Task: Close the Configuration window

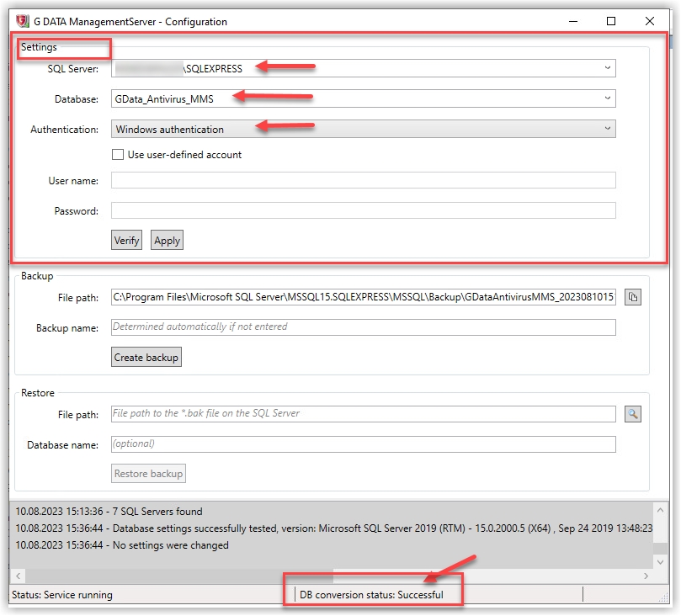Action: pyautogui.click(x=649, y=21)
